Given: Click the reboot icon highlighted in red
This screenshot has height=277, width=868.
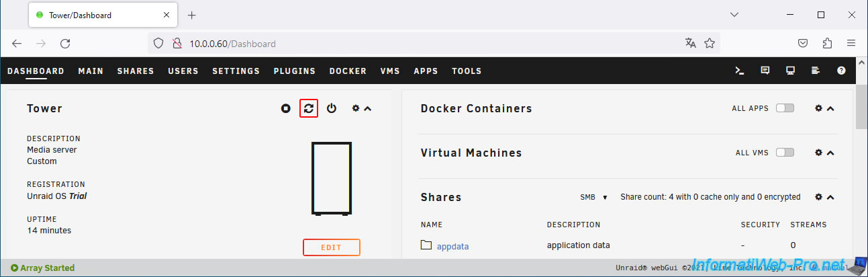Looking at the screenshot, I should [309, 108].
